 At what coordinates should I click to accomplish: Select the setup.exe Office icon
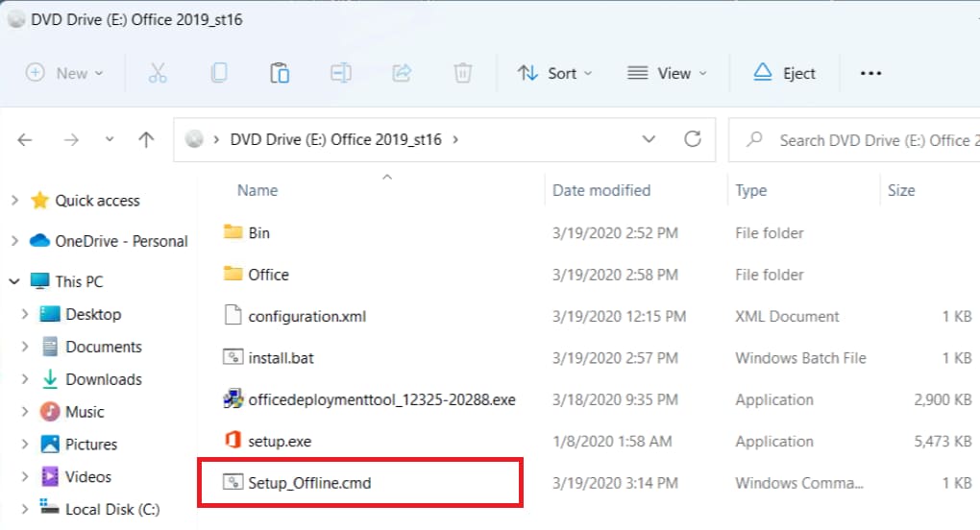(233, 440)
